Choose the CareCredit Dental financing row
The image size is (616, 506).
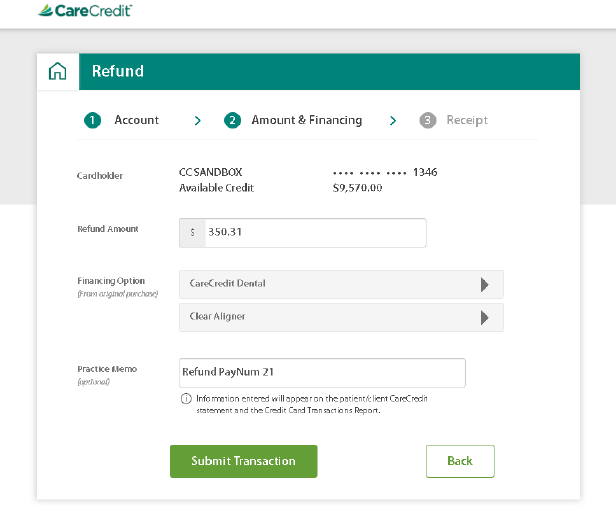tap(341, 284)
